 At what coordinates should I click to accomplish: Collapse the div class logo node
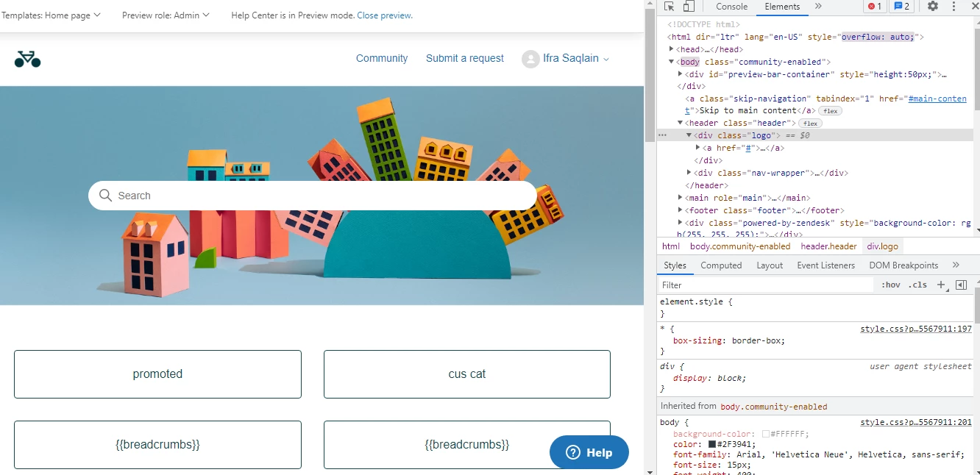(x=689, y=135)
